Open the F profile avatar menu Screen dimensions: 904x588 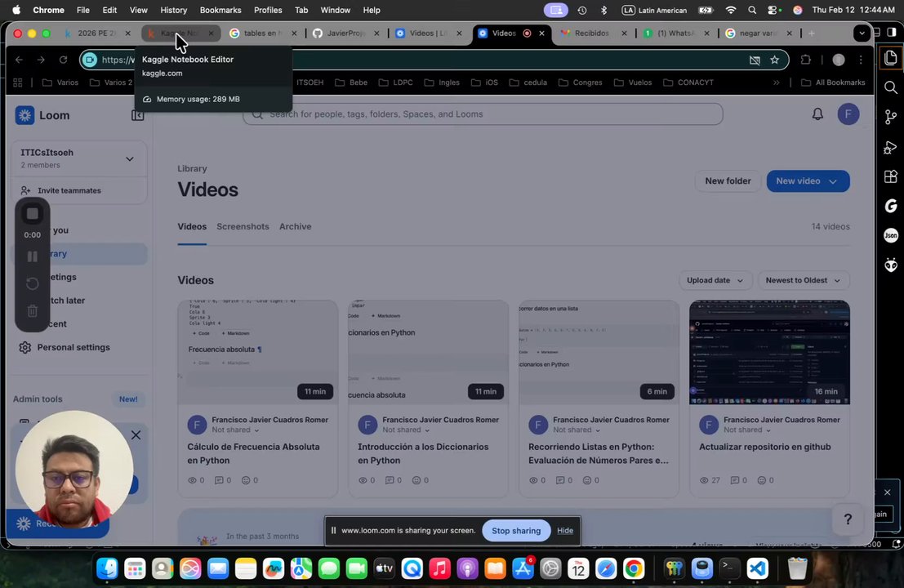(x=848, y=114)
